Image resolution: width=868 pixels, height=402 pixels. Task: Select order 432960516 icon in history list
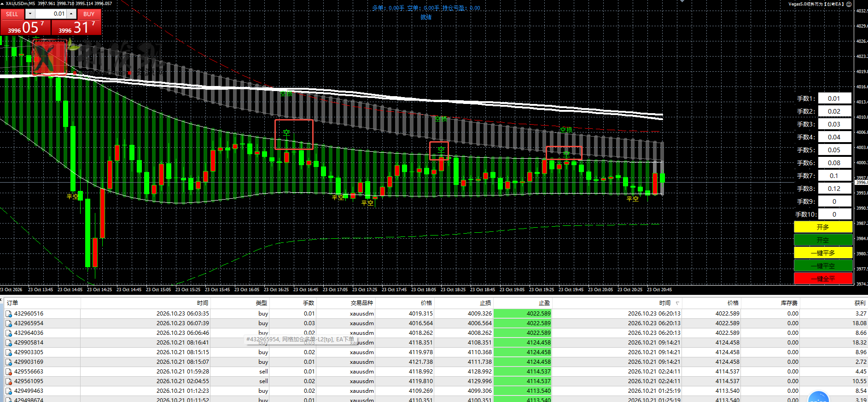pos(9,314)
